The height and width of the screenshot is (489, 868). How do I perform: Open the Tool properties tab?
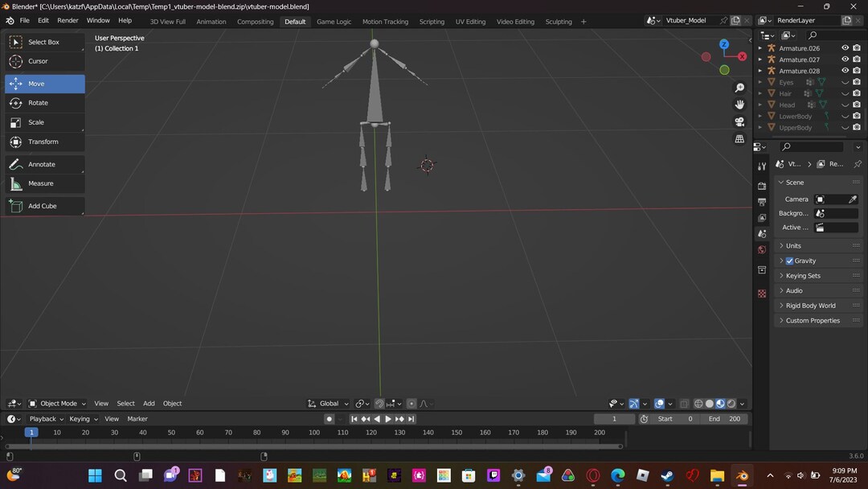pyautogui.click(x=762, y=166)
